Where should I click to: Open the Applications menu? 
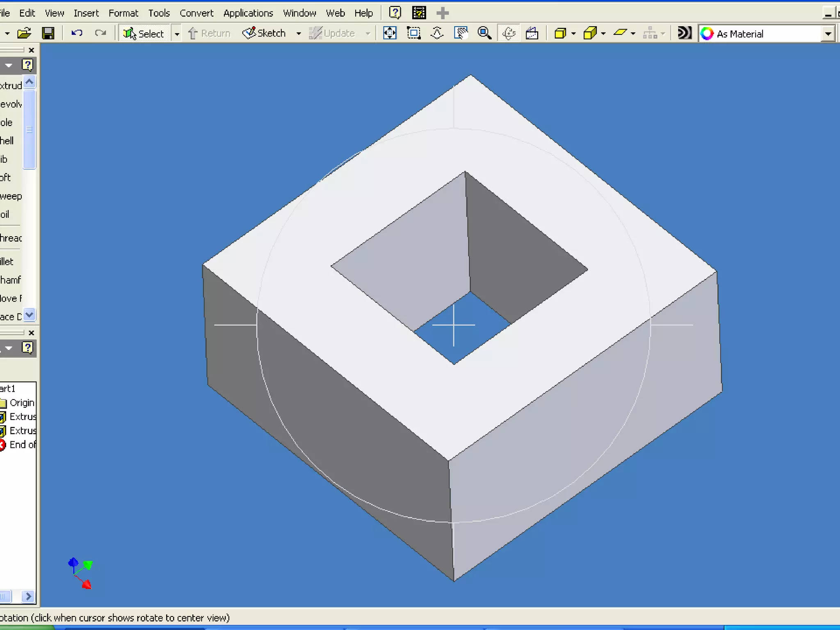click(248, 13)
